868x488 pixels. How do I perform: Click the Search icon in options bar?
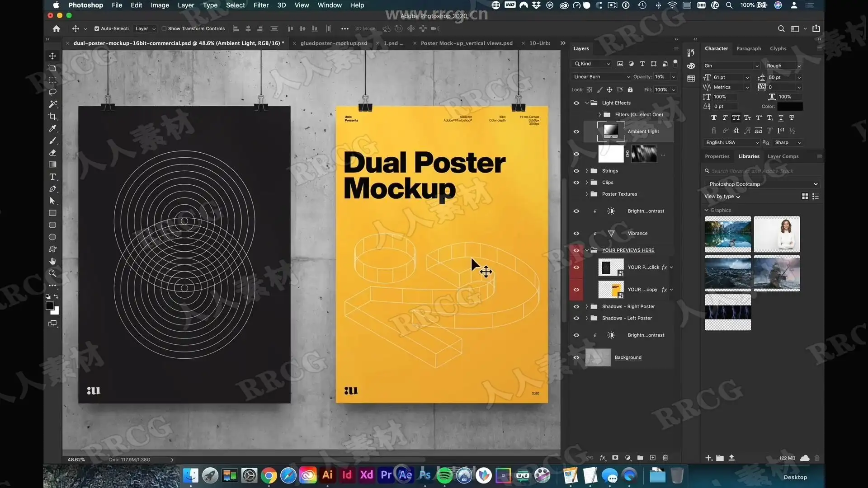click(781, 28)
